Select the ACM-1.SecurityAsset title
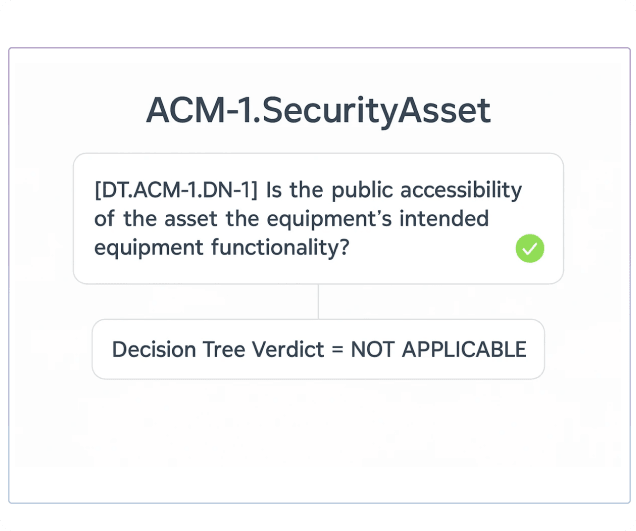 (x=318, y=110)
